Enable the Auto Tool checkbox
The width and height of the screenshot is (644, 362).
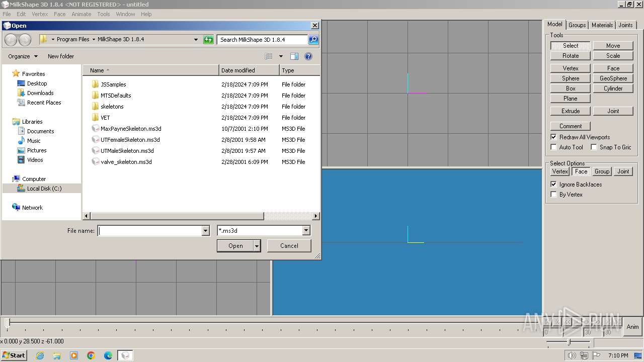pyautogui.click(x=554, y=147)
